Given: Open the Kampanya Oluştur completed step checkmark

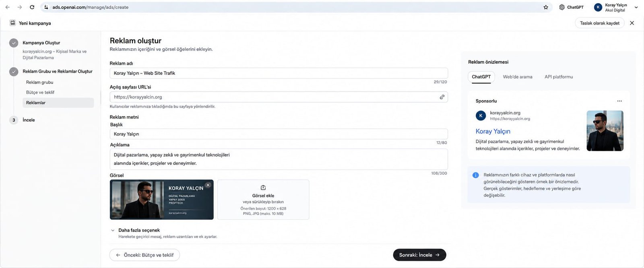Looking at the screenshot, I should (x=14, y=43).
